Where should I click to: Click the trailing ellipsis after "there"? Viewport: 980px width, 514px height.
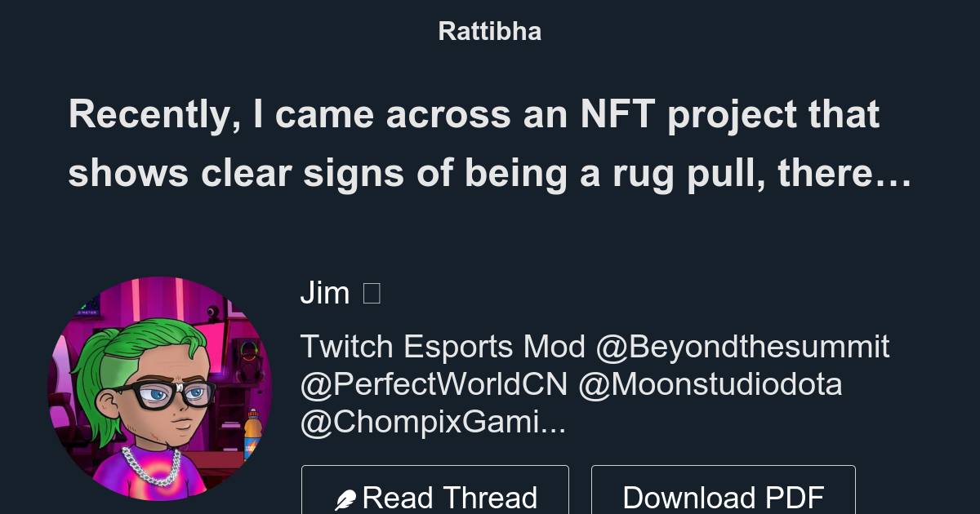(x=896, y=173)
